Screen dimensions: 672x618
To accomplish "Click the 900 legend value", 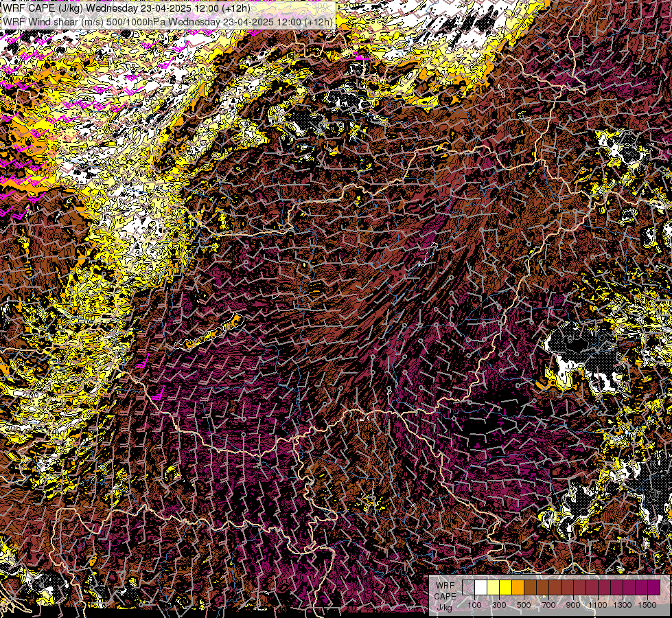I will pos(573,605).
